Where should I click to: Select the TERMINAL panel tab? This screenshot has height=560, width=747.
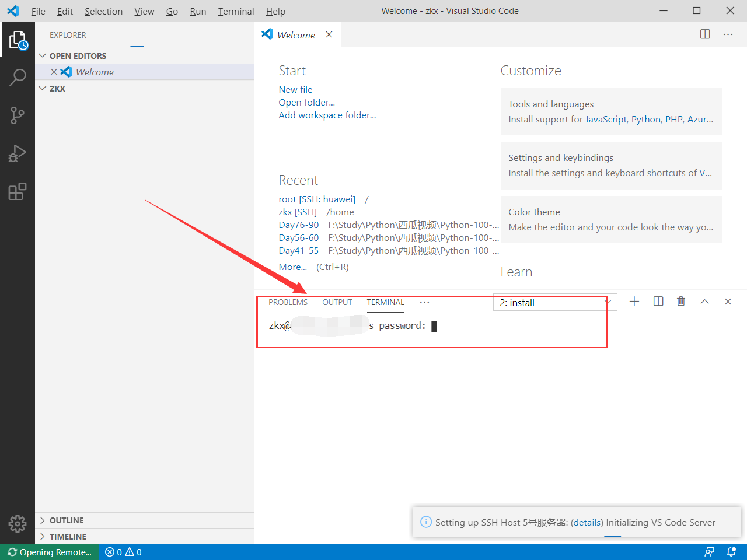point(385,302)
